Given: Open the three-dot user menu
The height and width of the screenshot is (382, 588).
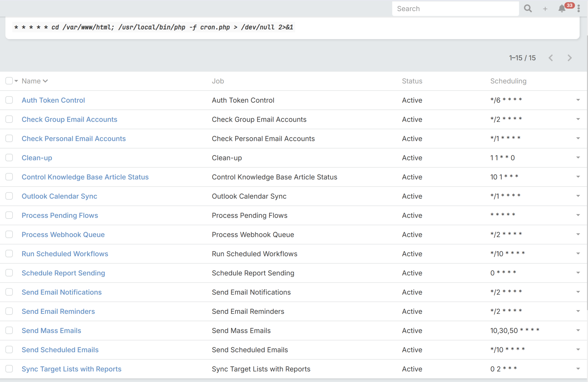Looking at the screenshot, I should 579,9.
